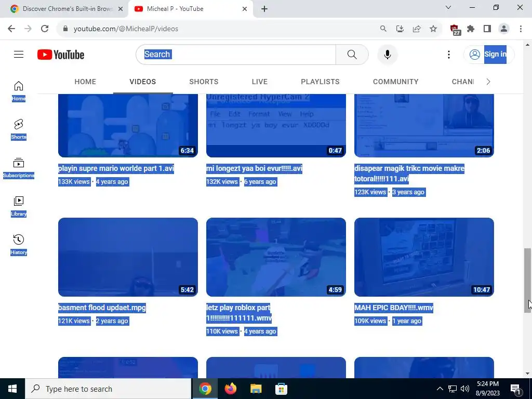Viewport: 532px width, 399px height.
Task: Open File Explorer from the taskbar
Action: pos(256,389)
